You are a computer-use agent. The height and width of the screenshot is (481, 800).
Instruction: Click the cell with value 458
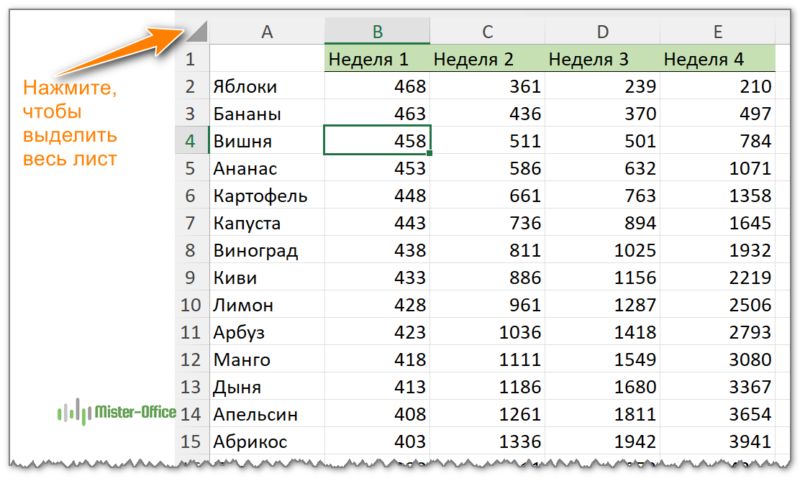(377, 141)
